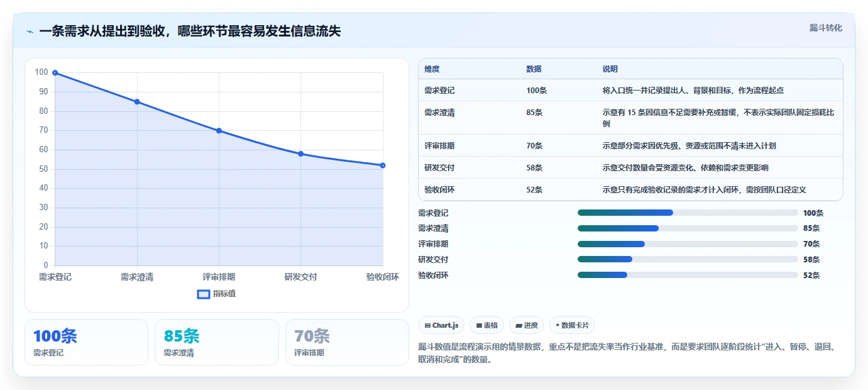Click x-axis label 验收闭环 on chart
The width and height of the screenshot is (868, 390).
point(383,277)
